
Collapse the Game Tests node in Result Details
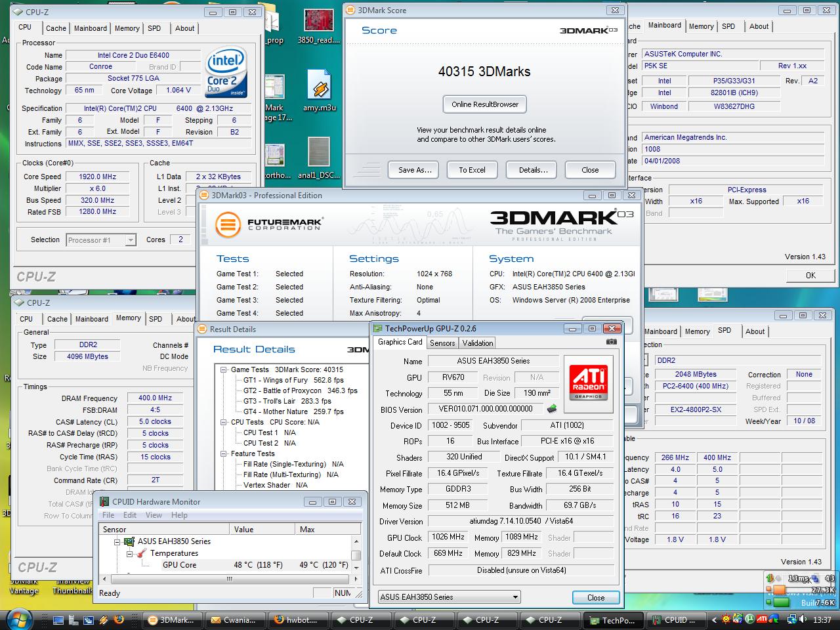click(224, 369)
